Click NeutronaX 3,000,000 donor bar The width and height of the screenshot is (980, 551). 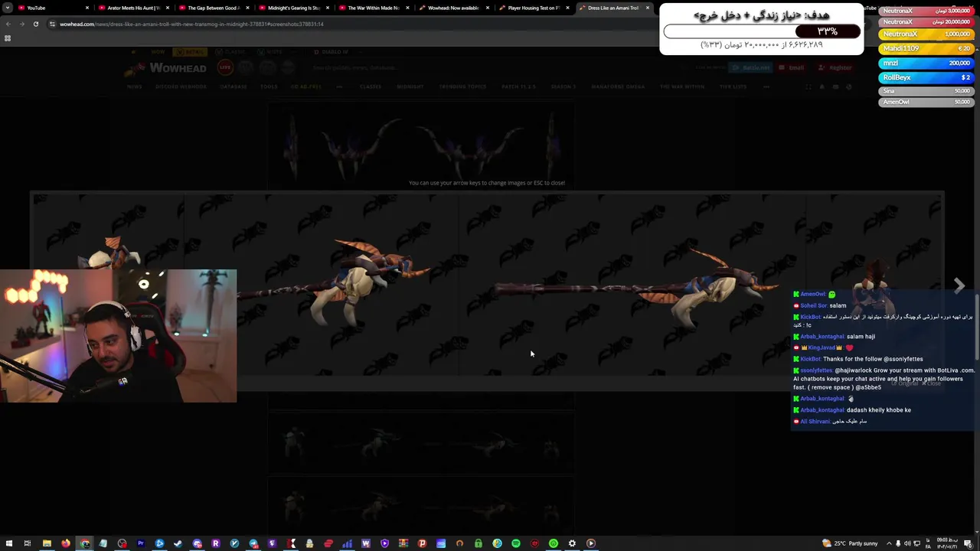[926, 11]
